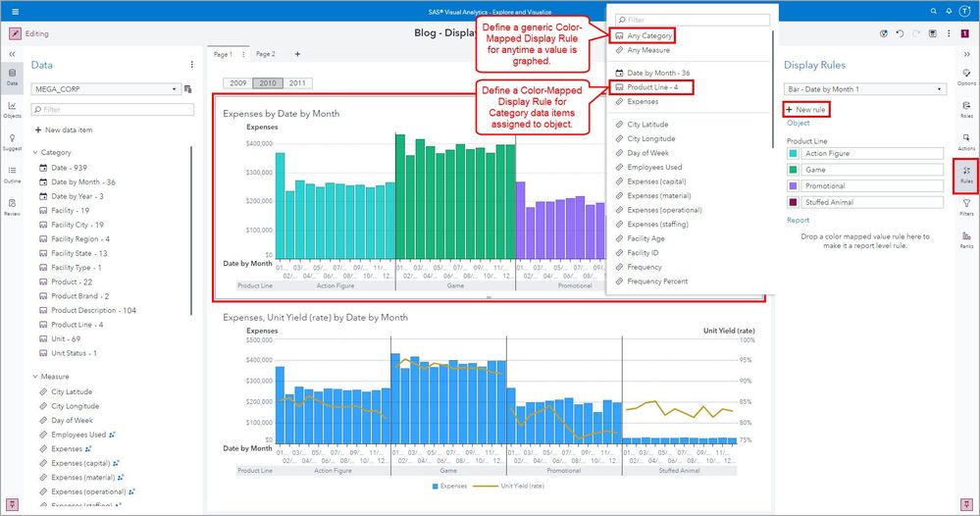980x516 pixels.
Task: Open user profile T avatar
Action: point(964,11)
